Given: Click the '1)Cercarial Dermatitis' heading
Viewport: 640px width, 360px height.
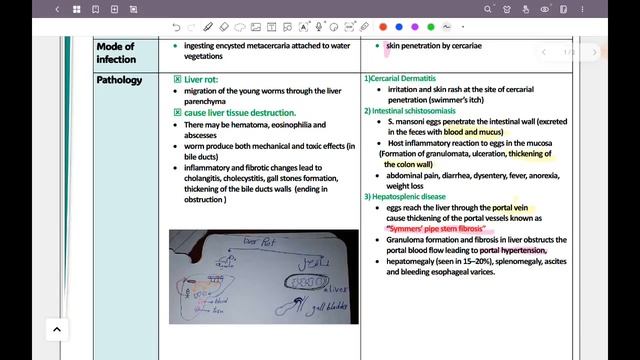Looking at the screenshot, I should [x=400, y=78].
